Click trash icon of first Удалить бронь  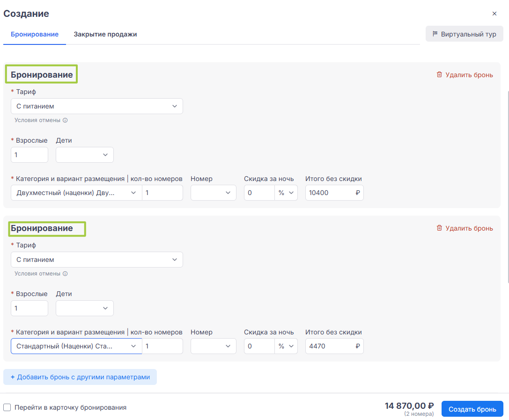point(439,75)
